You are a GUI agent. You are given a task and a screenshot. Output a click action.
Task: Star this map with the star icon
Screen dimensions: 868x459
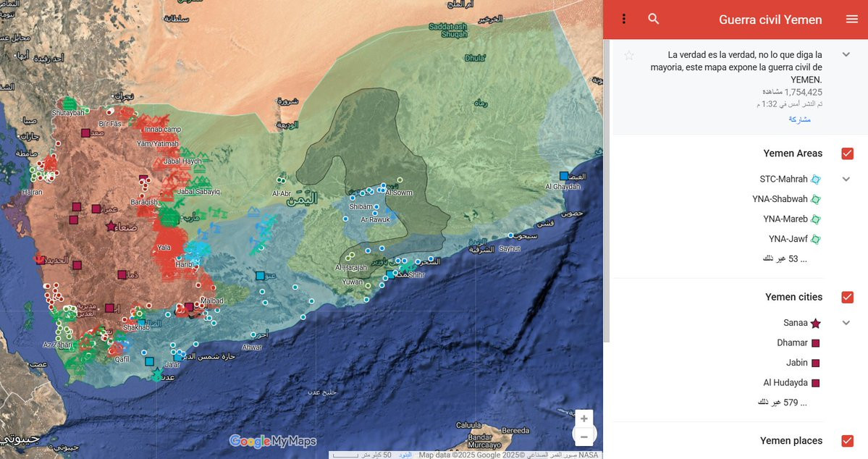[x=629, y=55]
